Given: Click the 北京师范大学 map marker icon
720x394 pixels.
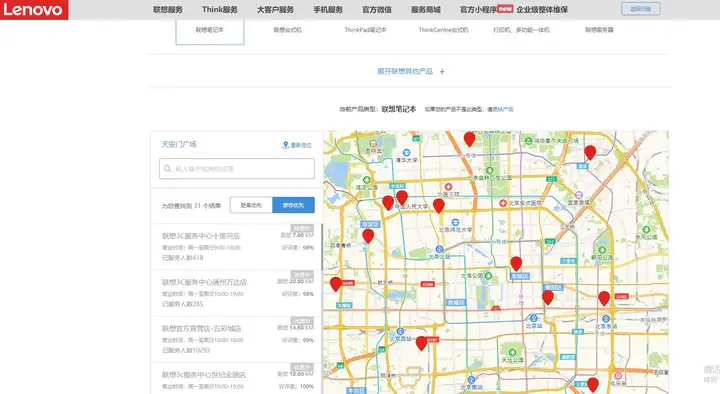Looking at the screenshot, I should click(x=455, y=222).
